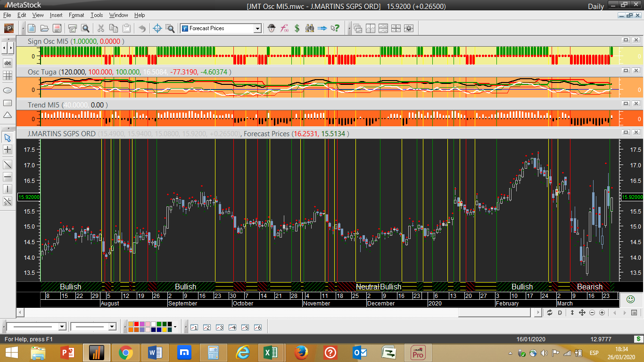The width and height of the screenshot is (644, 362).
Task: Click the Indicator Builder f(x) icon
Action: [x=284, y=28]
